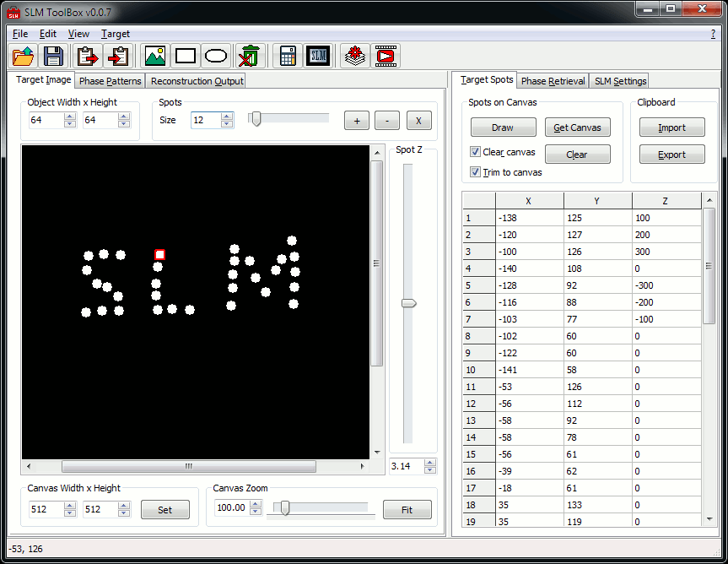728x564 pixels.
Task: Click the X column header
Action: tap(529, 201)
